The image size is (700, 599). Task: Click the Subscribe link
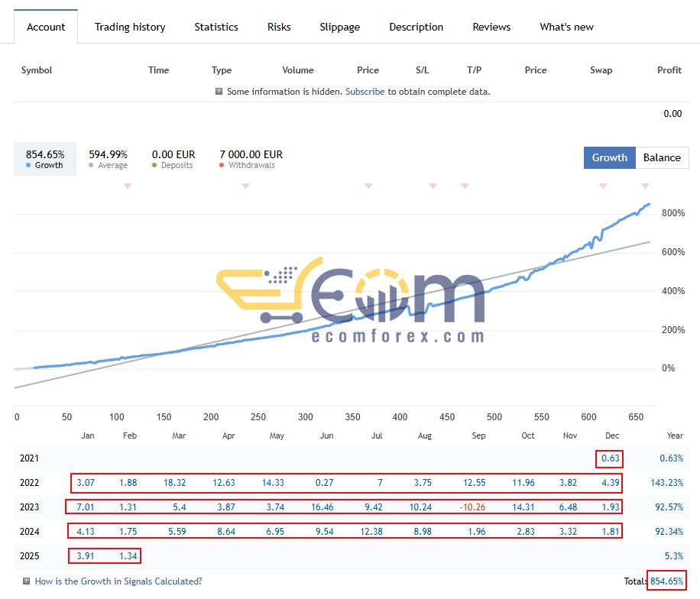pyautogui.click(x=365, y=92)
